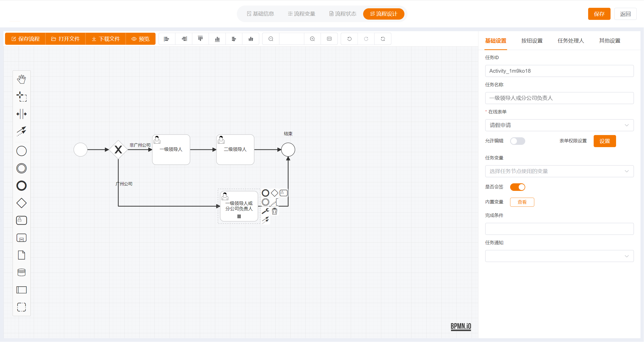The image size is (644, 342).
Task: Toggle the 允许编辑 switch on
Action: [x=517, y=141]
